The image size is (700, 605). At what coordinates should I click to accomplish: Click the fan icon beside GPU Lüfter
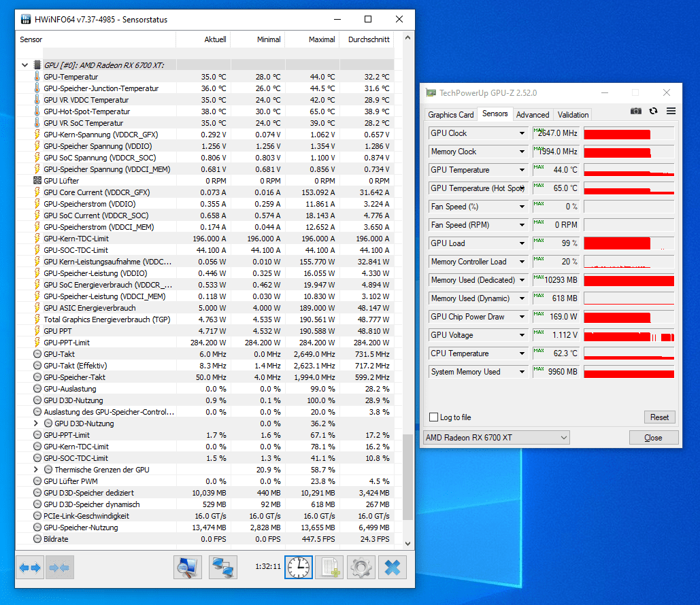point(37,180)
